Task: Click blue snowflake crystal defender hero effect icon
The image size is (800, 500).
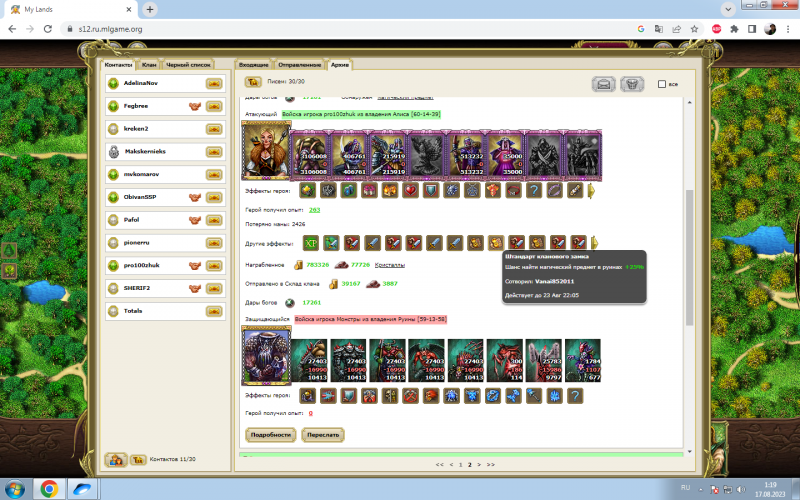Action: [555, 396]
